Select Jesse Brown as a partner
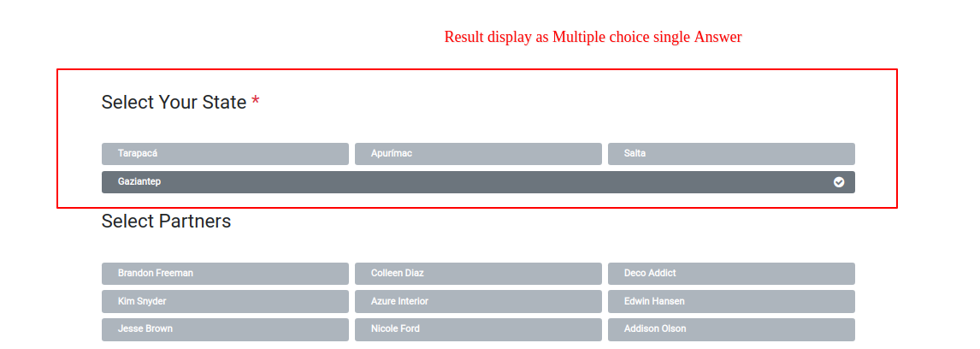Screen dimensions: 980x349 tap(225, 329)
